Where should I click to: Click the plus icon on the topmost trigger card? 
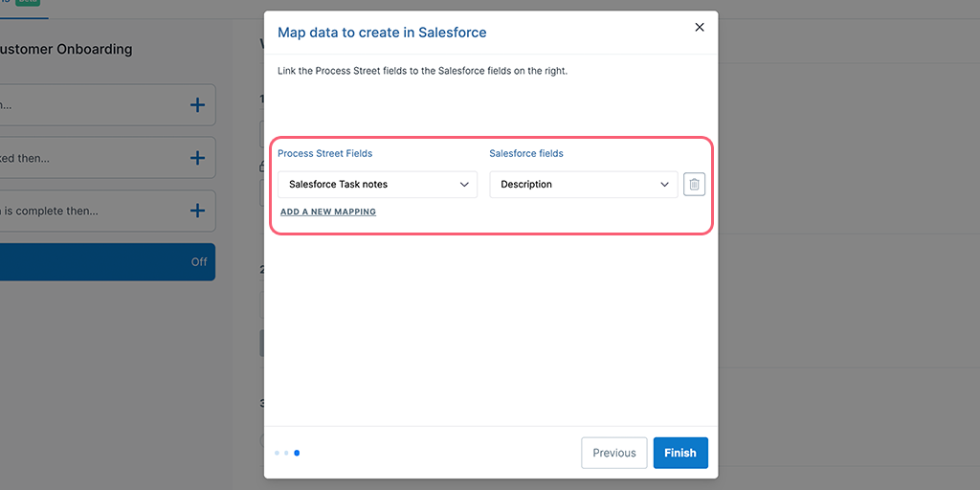coord(197,105)
